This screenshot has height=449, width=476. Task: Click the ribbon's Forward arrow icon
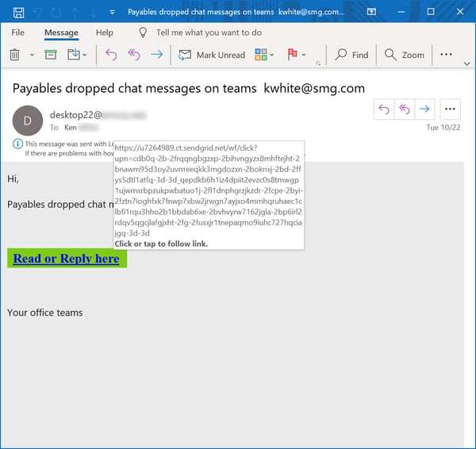156,55
